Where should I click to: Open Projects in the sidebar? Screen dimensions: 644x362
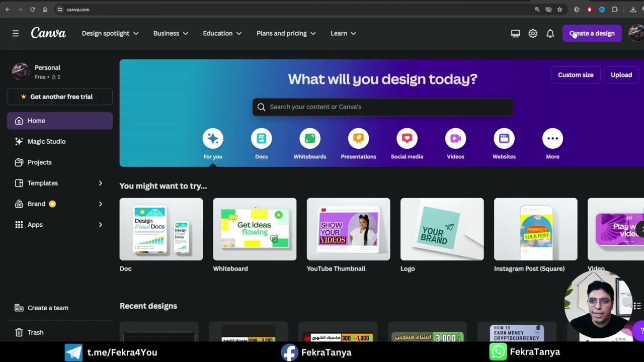(x=60, y=162)
